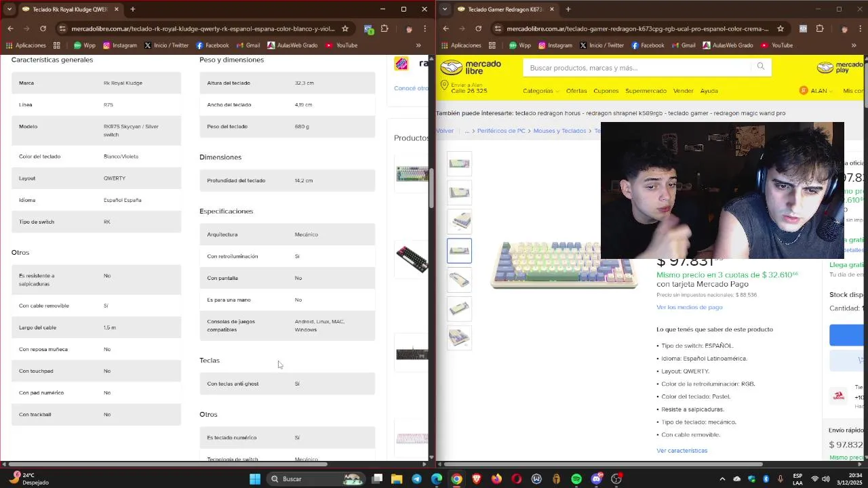This screenshot has width=868, height=488.
Task: Open the Mouses y Teclados breadcrumb
Action: 559,131
